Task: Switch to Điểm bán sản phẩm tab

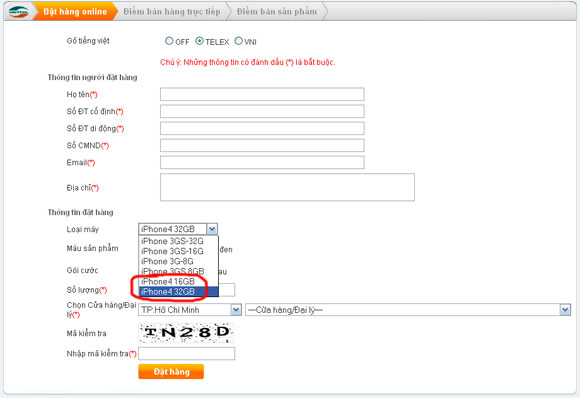Action: [277, 12]
